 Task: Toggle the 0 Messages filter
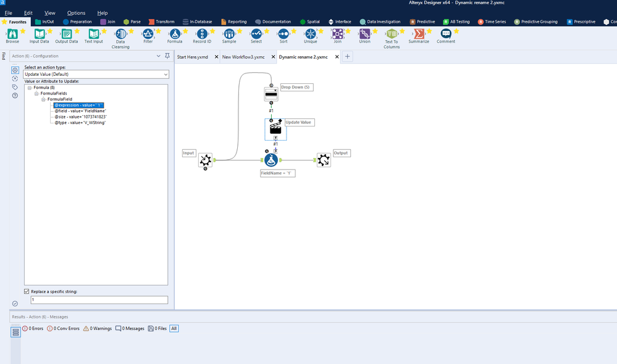point(130,329)
